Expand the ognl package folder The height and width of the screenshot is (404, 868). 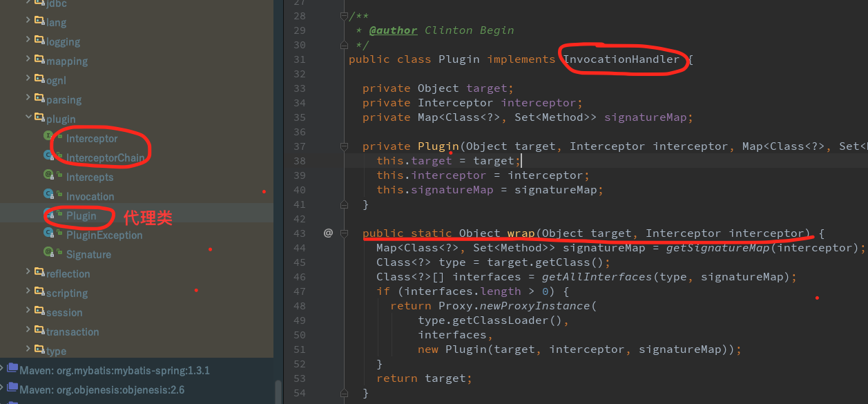pyautogui.click(x=28, y=79)
